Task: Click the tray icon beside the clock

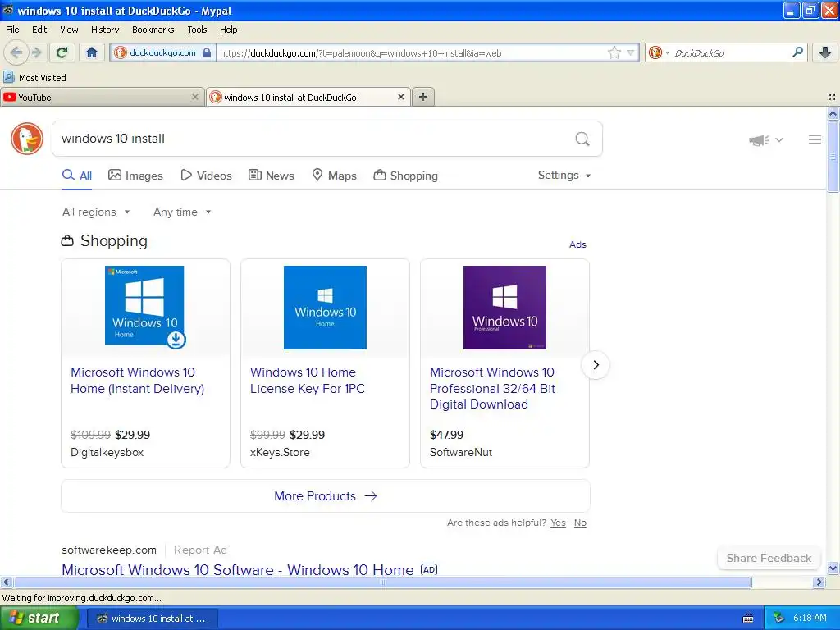Action: tap(778, 619)
